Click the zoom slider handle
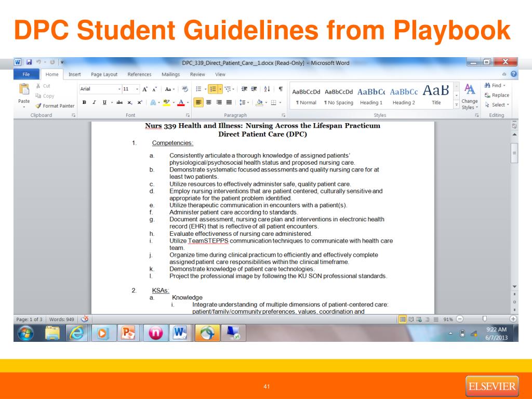The width and height of the screenshot is (532, 399). pos(485,319)
